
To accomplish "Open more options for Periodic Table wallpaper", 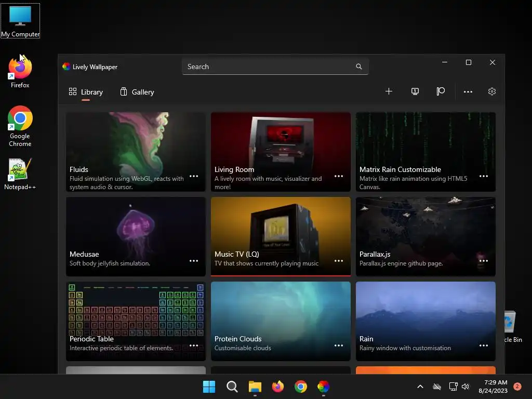I will (x=194, y=345).
